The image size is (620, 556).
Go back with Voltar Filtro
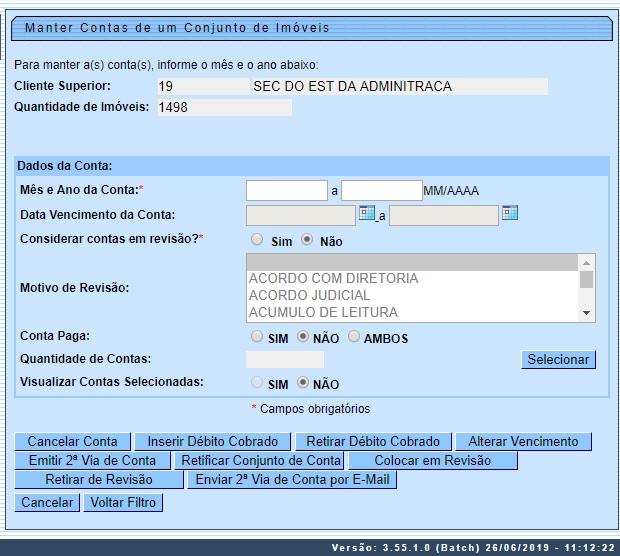click(x=123, y=502)
